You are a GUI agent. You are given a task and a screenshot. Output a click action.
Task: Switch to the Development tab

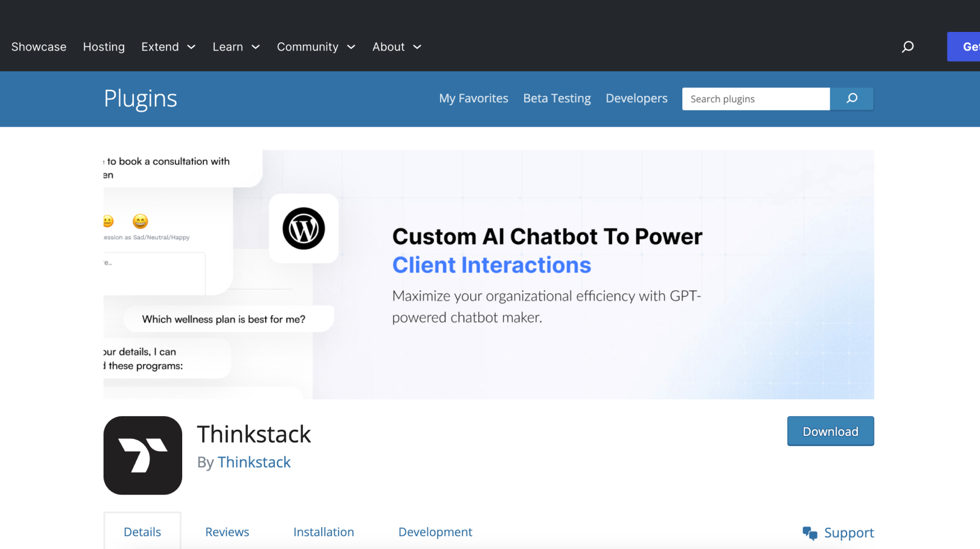point(435,532)
